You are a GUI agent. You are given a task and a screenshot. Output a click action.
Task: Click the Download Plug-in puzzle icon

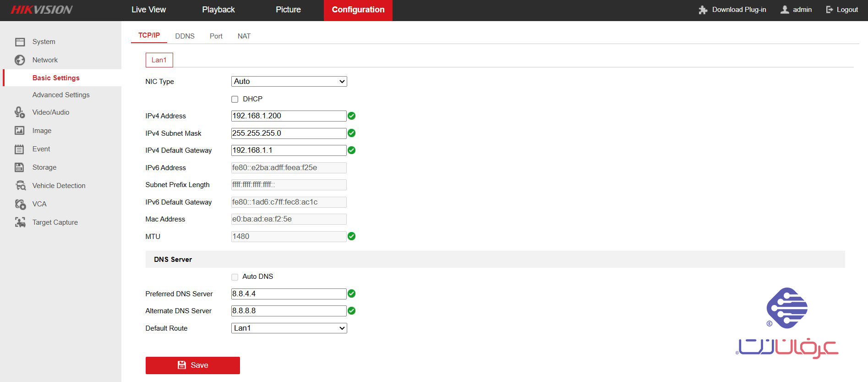703,10
